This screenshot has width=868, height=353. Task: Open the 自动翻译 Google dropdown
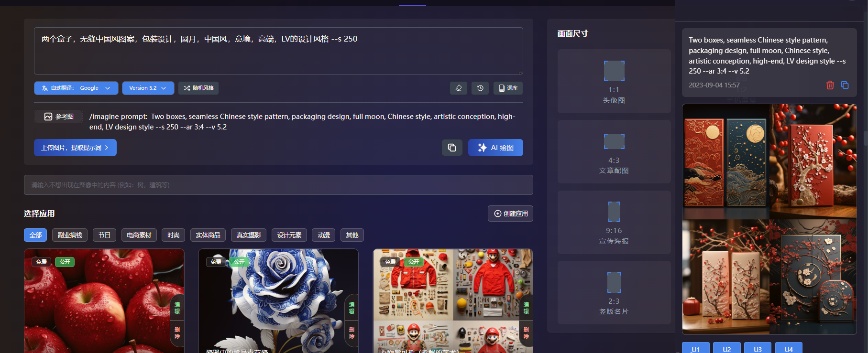pyautogui.click(x=76, y=88)
